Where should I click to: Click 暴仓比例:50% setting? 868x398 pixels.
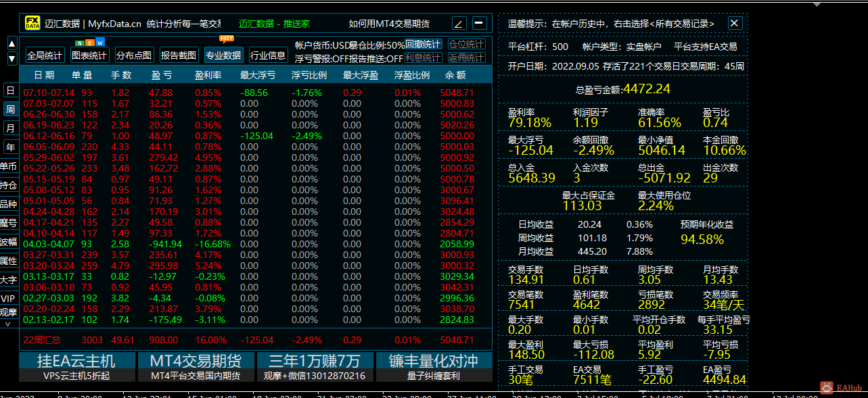tap(376, 45)
